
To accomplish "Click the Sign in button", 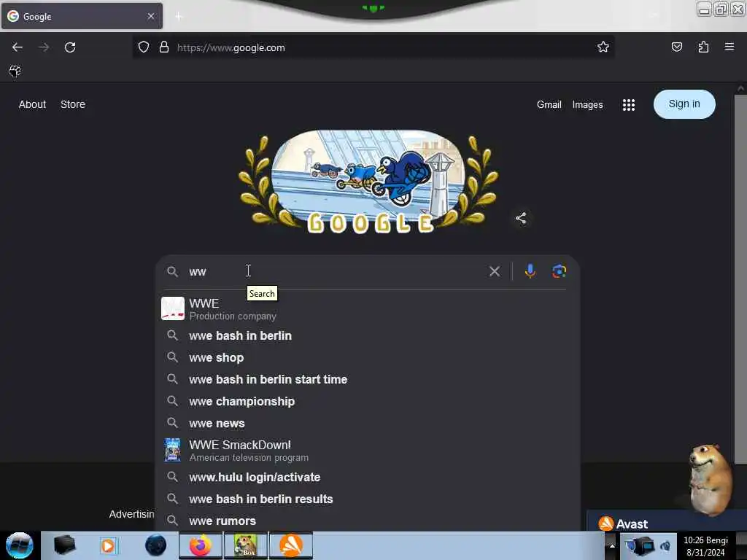I will 684,104.
